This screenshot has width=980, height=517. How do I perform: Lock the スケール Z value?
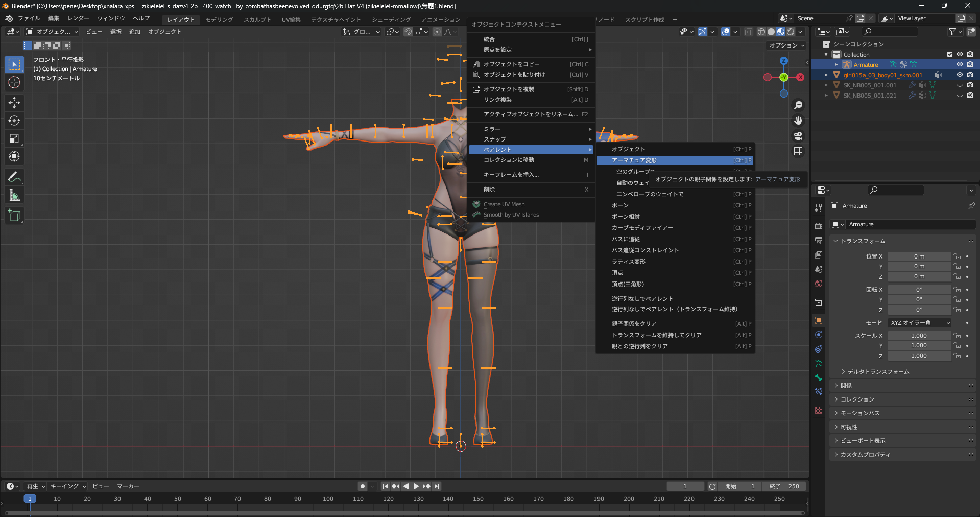958,356
